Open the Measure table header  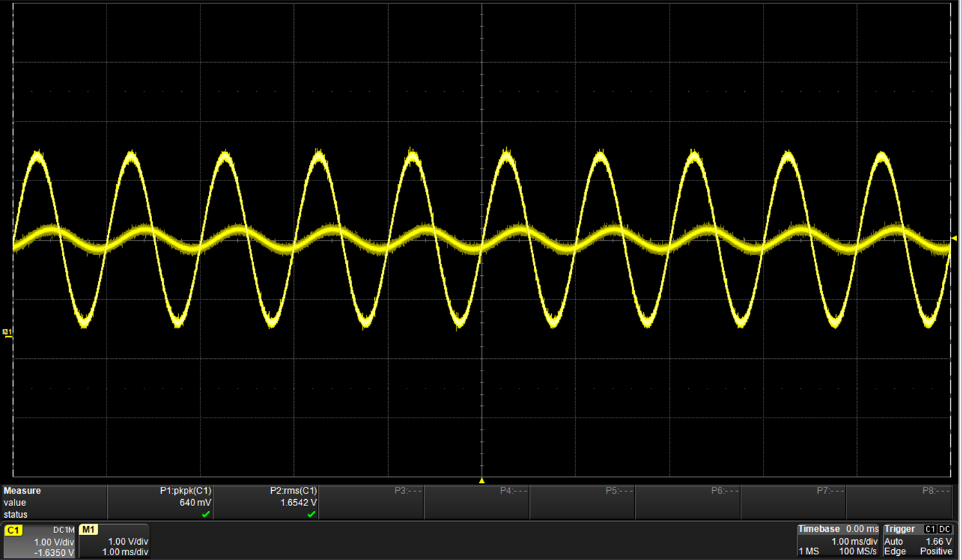(22, 491)
